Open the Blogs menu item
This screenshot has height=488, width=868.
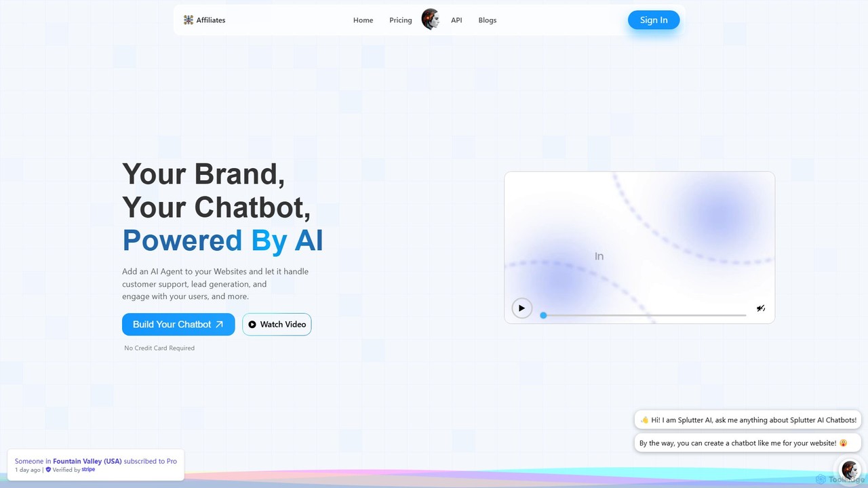pos(487,20)
